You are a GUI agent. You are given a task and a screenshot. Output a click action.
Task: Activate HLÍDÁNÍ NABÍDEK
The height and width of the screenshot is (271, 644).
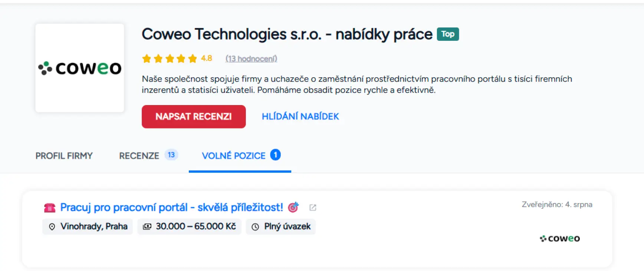(300, 116)
